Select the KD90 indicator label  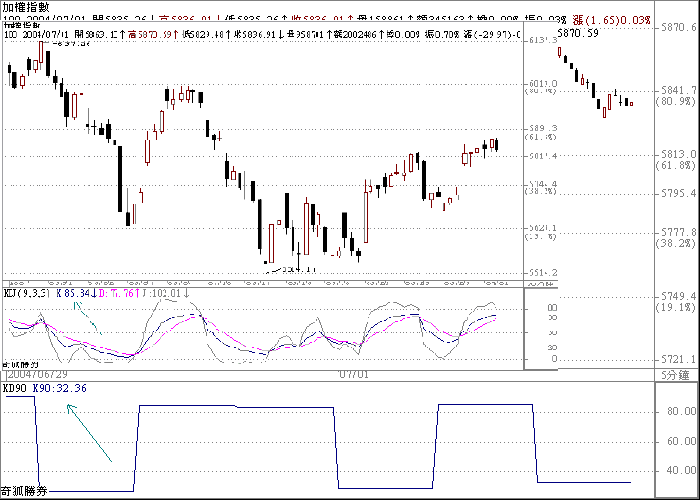(13, 388)
